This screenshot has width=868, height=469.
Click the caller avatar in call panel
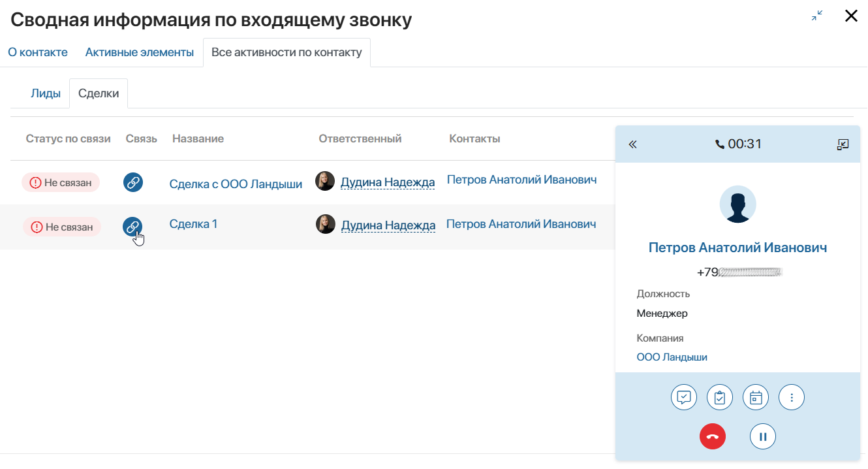[738, 204]
